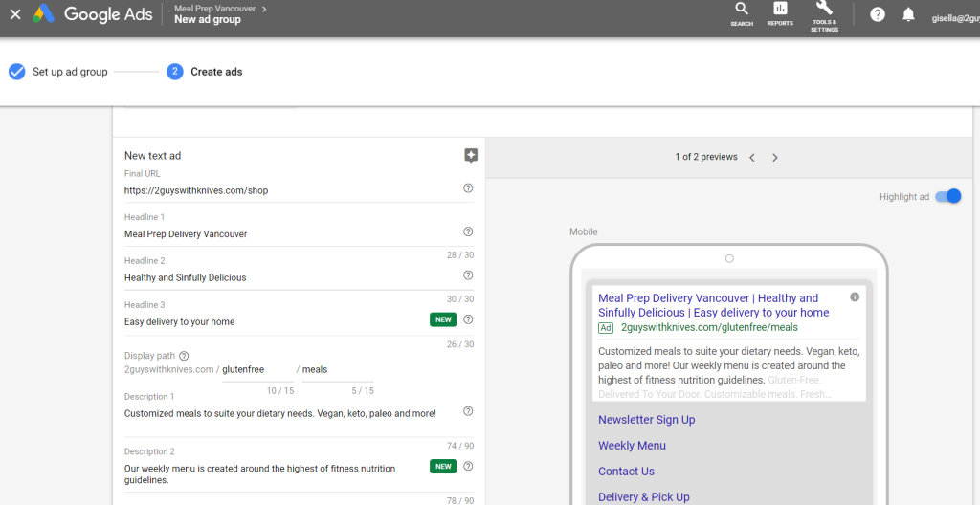
Task: Click the Newsletter Sign Up sitelink
Action: point(646,420)
